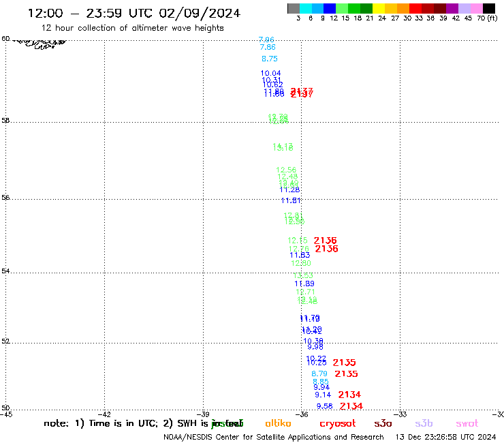Click the gray swatch in the color scale
This screenshot has height=443, width=504.
[x=294, y=8]
